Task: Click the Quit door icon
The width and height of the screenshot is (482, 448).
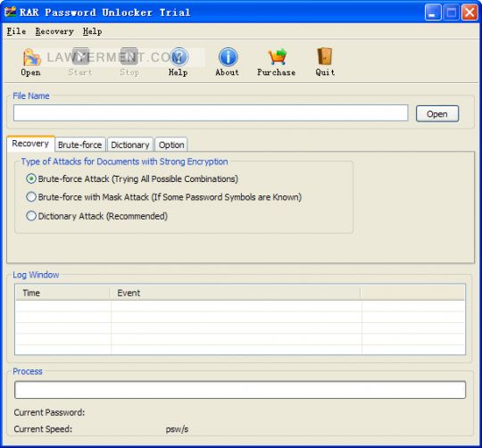Action: pyautogui.click(x=325, y=56)
